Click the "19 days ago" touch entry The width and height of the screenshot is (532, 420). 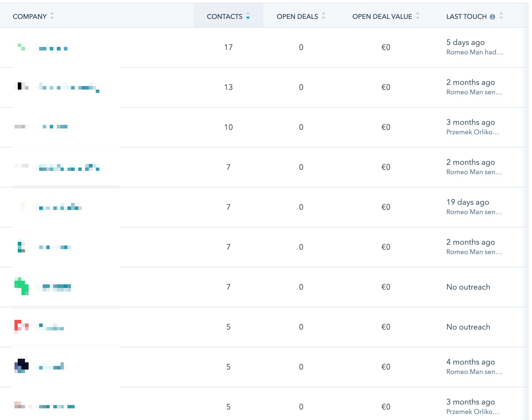pos(468,202)
